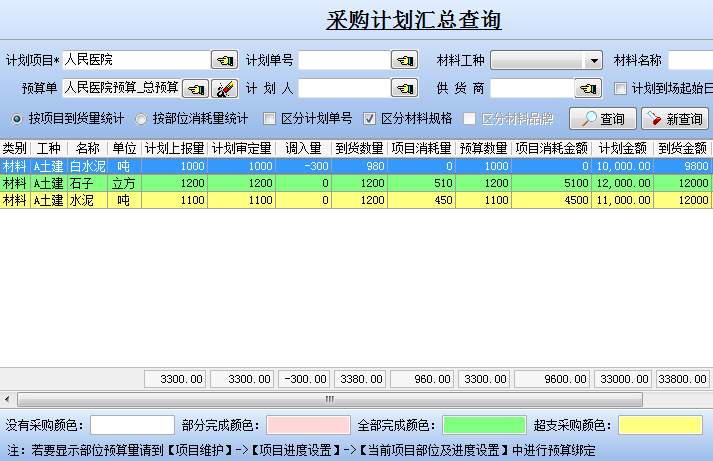Click the right arrow of horizontal scrollbar

706,398
